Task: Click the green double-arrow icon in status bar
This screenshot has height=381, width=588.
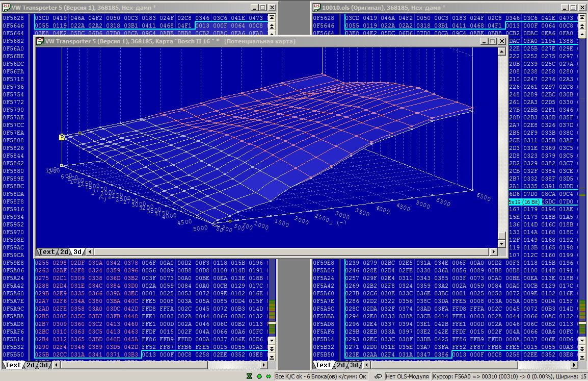Action: click(269, 376)
